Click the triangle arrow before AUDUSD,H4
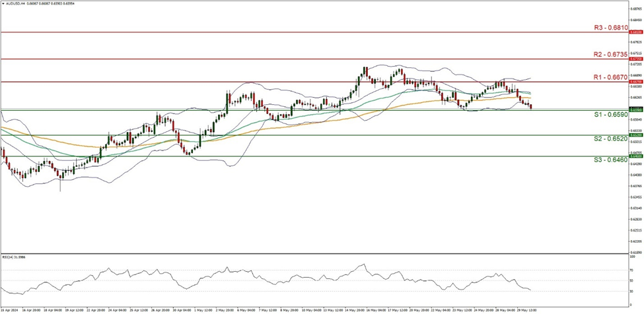The width and height of the screenshot is (644, 314). pyautogui.click(x=4, y=3)
